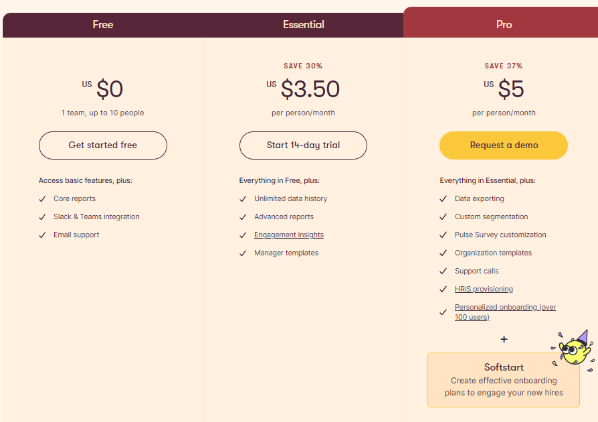Click the Slack & Teams integration item
The width and height of the screenshot is (598, 422).
click(x=96, y=217)
